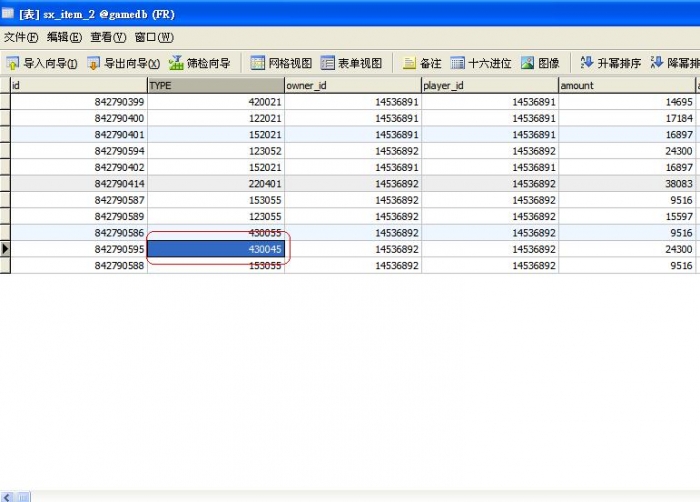Click the horizontal scrollbar left arrow

tap(7, 497)
